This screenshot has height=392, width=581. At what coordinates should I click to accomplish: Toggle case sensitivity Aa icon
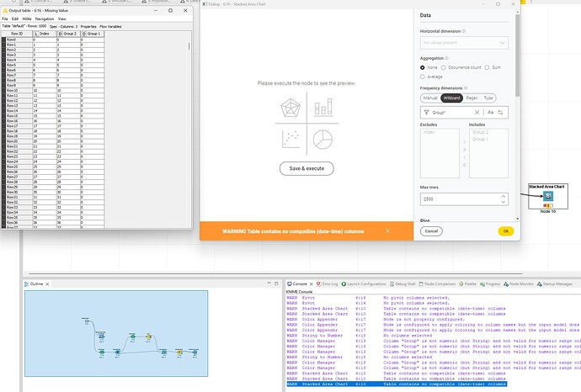pyautogui.click(x=490, y=112)
